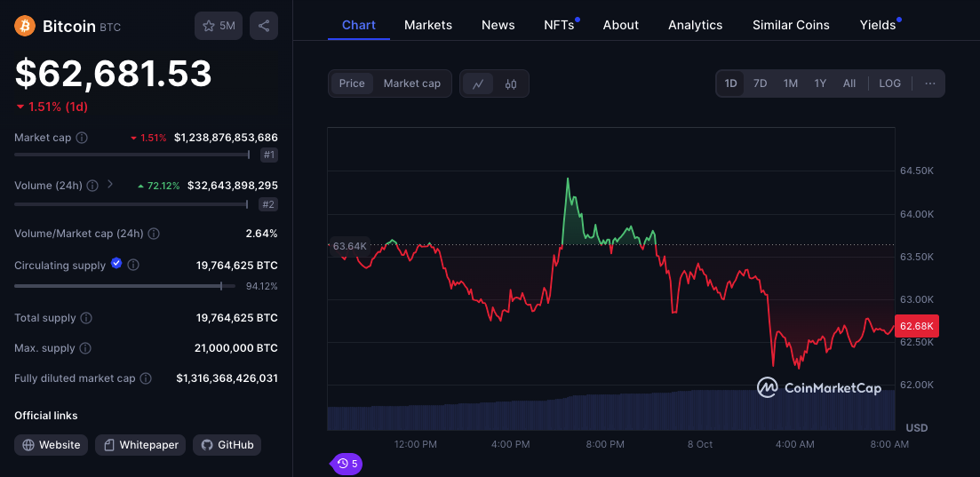Switch to the Chart tab

[x=359, y=25]
